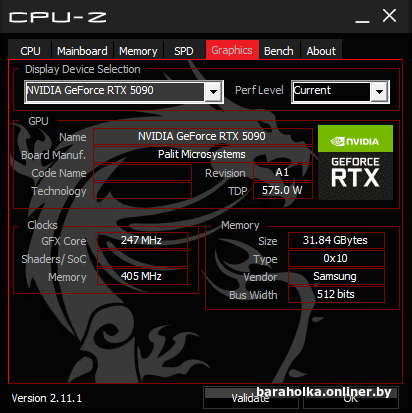The width and height of the screenshot is (412, 413).
Task: Close the CPU-Z window
Action: tap(389, 16)
